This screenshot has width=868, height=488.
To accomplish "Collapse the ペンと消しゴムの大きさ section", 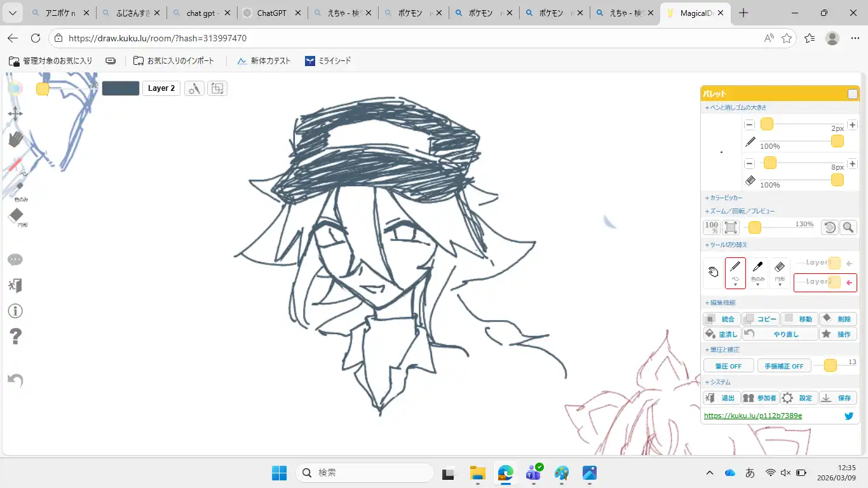I will point(735,108).
